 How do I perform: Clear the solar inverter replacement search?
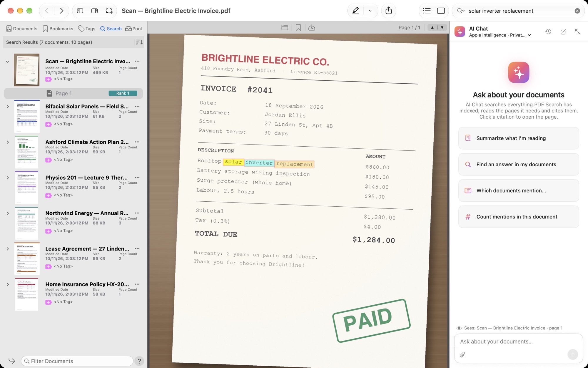click(x=577, y=11)
